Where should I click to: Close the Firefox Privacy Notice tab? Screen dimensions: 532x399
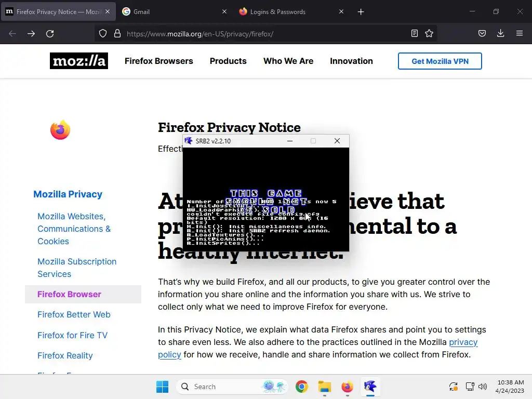pos(108,11)
